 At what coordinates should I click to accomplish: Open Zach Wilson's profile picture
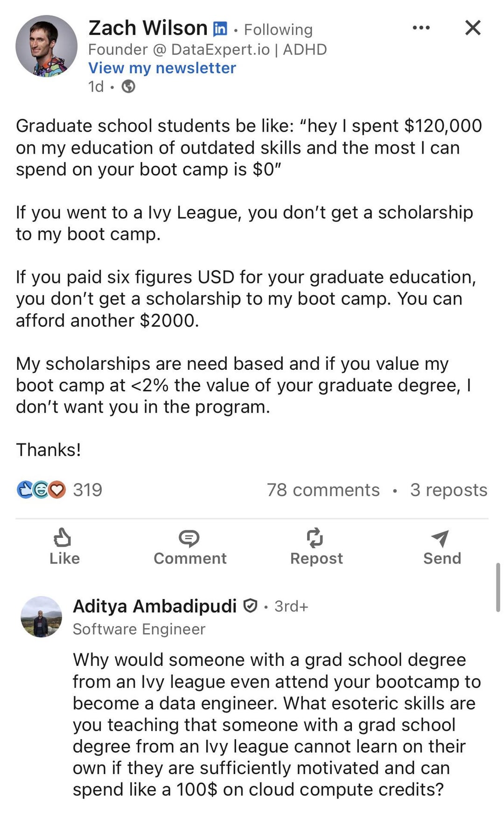[46, 46]
